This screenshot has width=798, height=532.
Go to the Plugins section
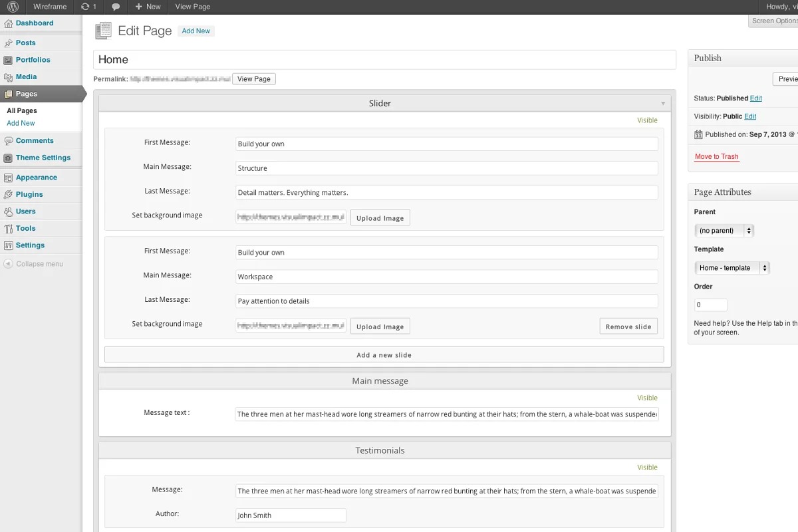click(x=29, y=195)
